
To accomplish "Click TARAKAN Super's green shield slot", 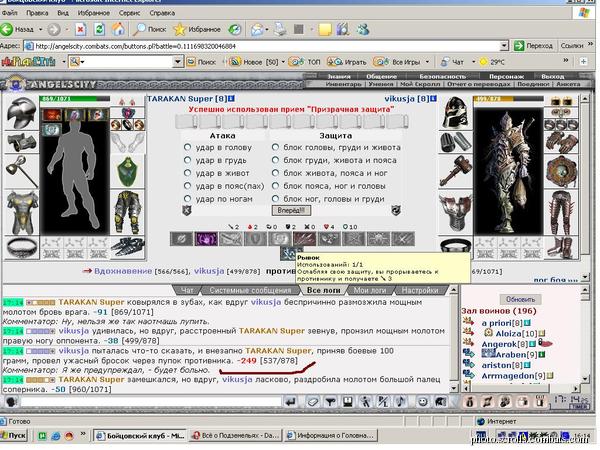I will coord(127,171).
